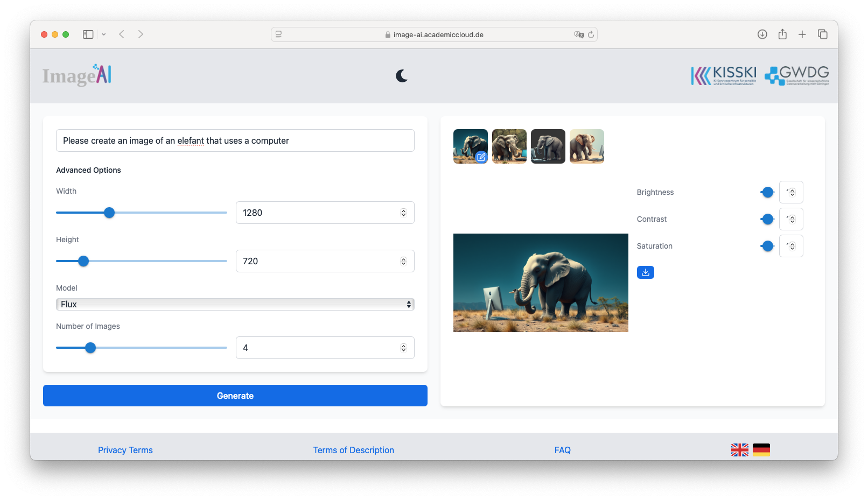Open the FAQ link
This screenshot has height=500, width=868.
[x=562, y=450]
